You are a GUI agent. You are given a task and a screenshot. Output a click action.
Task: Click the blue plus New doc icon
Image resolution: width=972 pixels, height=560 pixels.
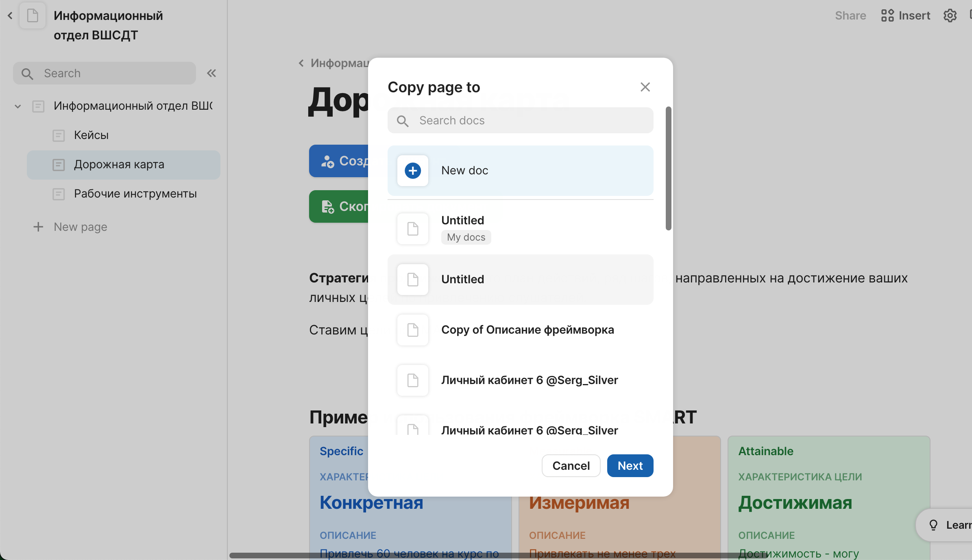coord(412,171)
